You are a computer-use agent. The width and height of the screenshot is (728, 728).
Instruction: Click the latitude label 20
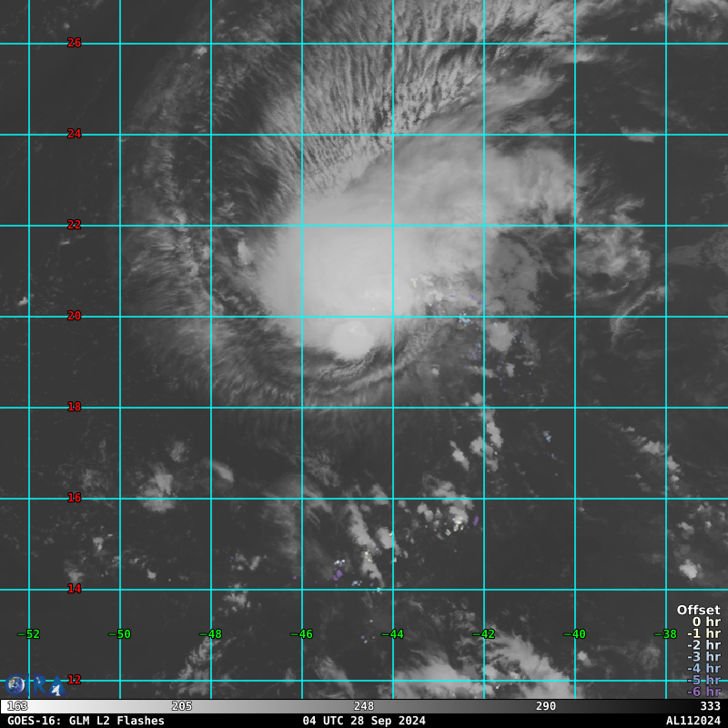point(75,316)
